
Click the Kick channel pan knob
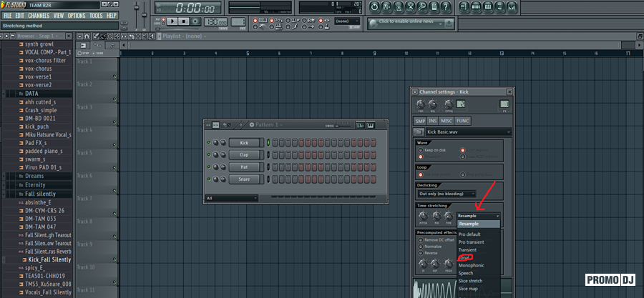click(215, 143)
